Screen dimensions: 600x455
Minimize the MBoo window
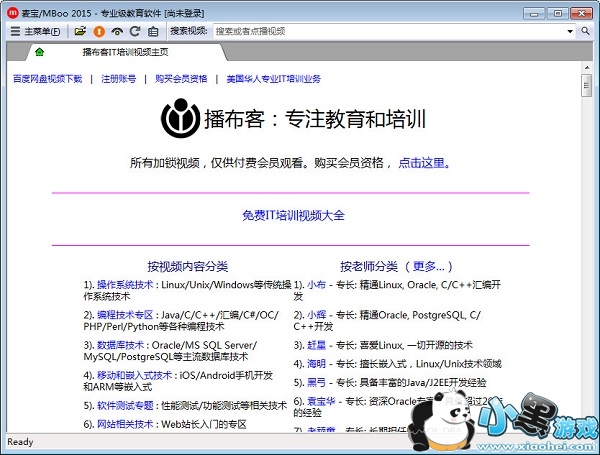(x=534, y=13)
